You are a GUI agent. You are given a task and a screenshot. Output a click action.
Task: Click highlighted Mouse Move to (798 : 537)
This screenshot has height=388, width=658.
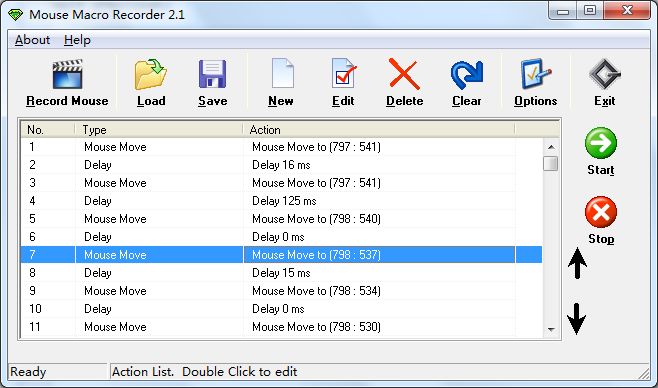click(281, 255)
